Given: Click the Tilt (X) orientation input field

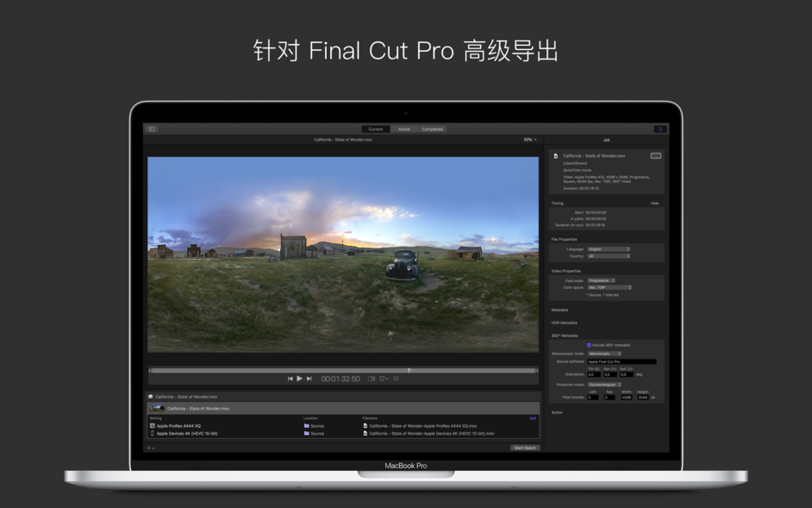Looking at the screenshot, I should pos(594,375).
